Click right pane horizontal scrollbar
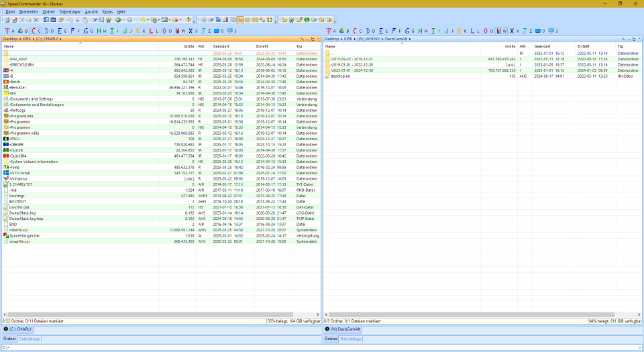Viewport: 644px width, 352px height. tap(472, 314)
